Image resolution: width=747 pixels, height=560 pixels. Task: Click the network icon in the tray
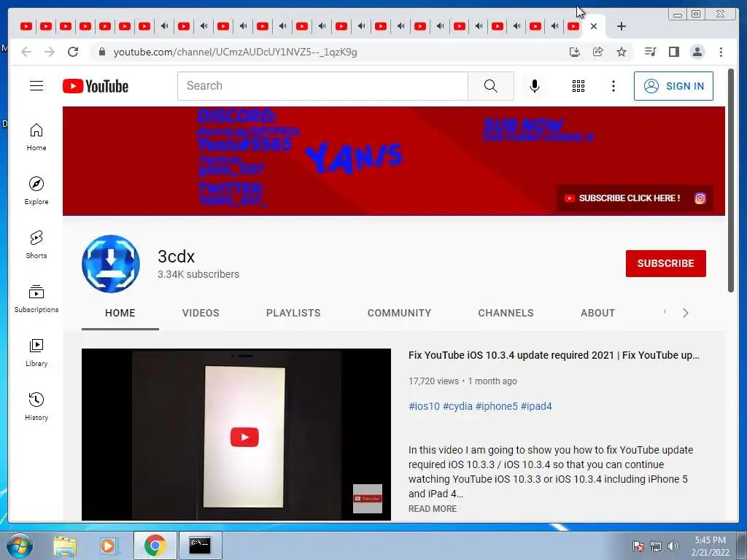pyautogui.click(x=656, y=546)
